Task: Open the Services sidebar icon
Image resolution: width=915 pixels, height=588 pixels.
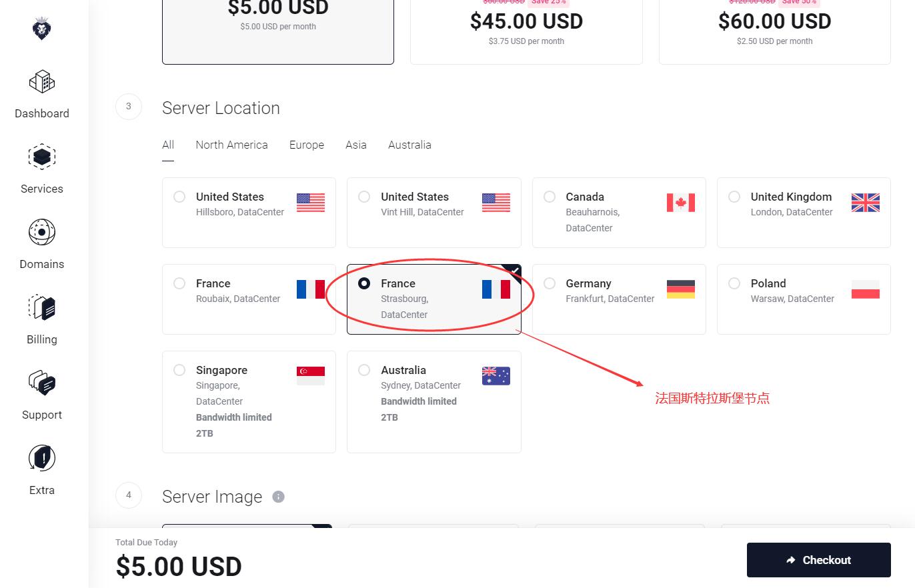Action: (42, 157)
